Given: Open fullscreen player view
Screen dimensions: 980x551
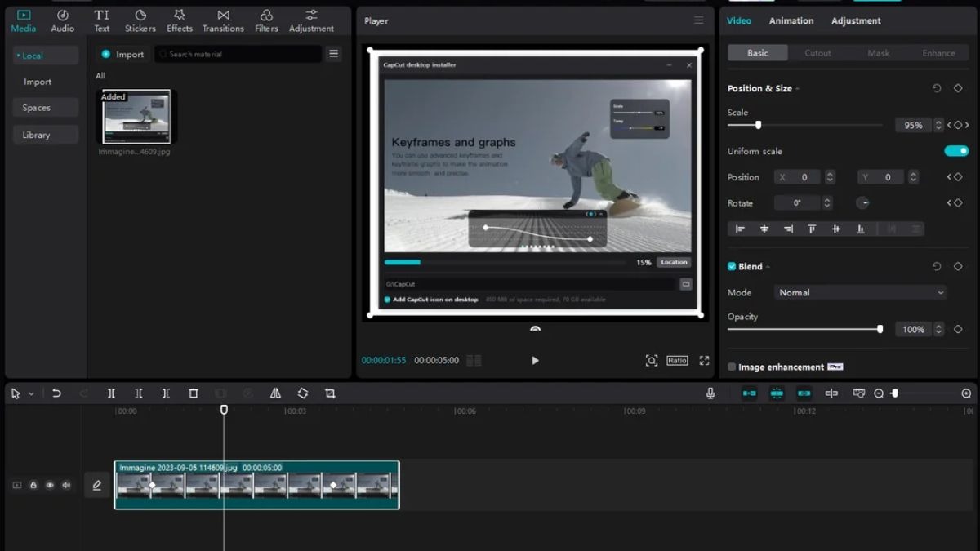Looking at the screenshot, I should click(x=704, y=360).
